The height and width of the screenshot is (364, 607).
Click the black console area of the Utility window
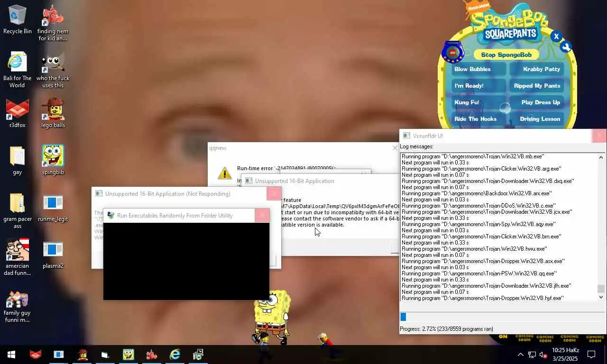click(186, 261)
